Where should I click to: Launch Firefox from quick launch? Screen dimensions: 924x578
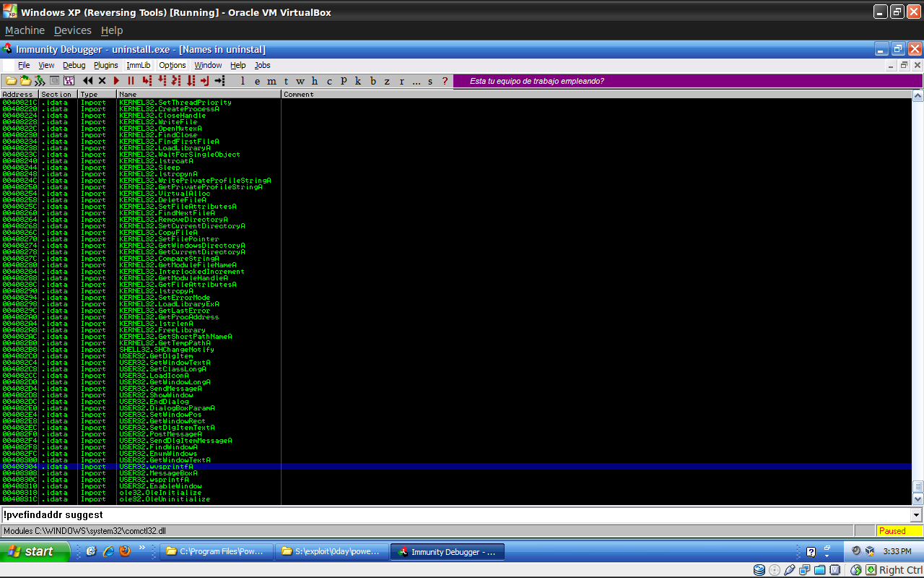click(125, 551)
